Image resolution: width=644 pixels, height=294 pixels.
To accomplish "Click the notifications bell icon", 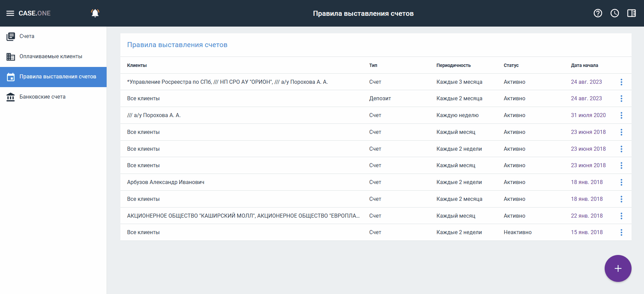I will point(95,13).
